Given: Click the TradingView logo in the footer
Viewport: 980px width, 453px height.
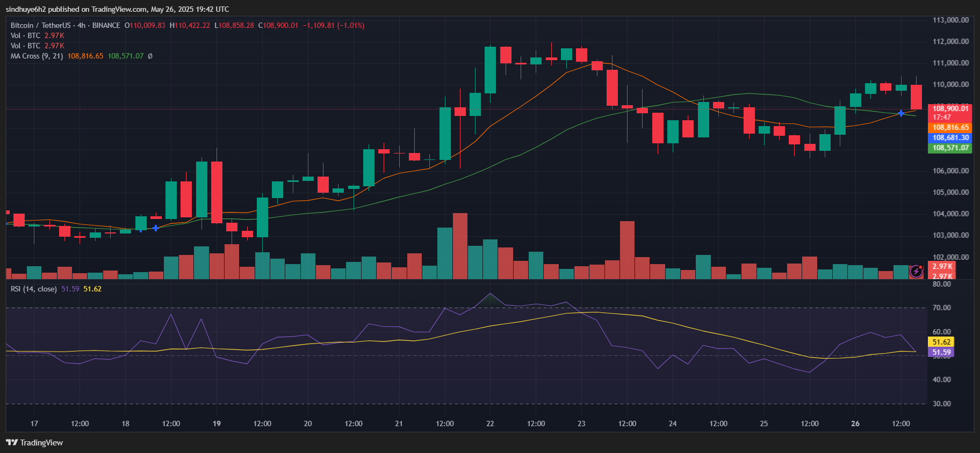Looking at the screenshot, I should coord(34,442).
